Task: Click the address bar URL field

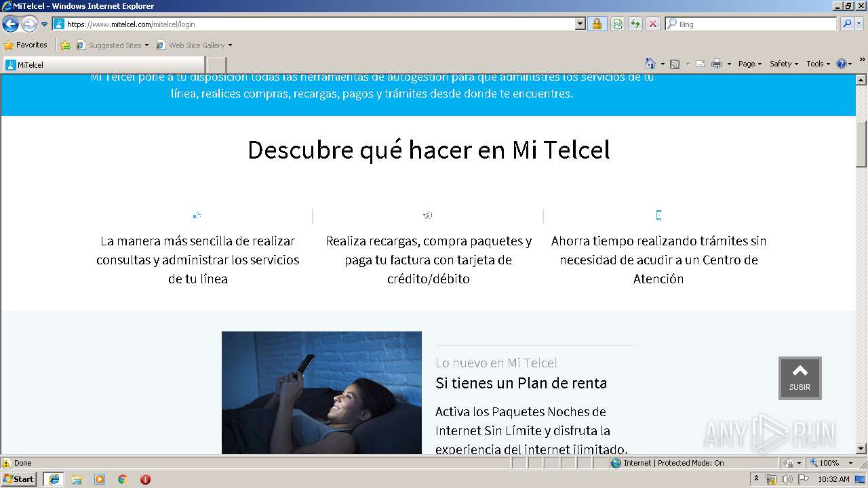Action: click(x=314, y=24)
